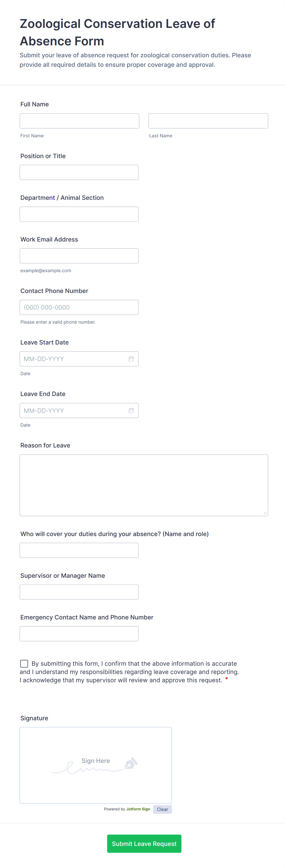Click the First Name input field

79,121
